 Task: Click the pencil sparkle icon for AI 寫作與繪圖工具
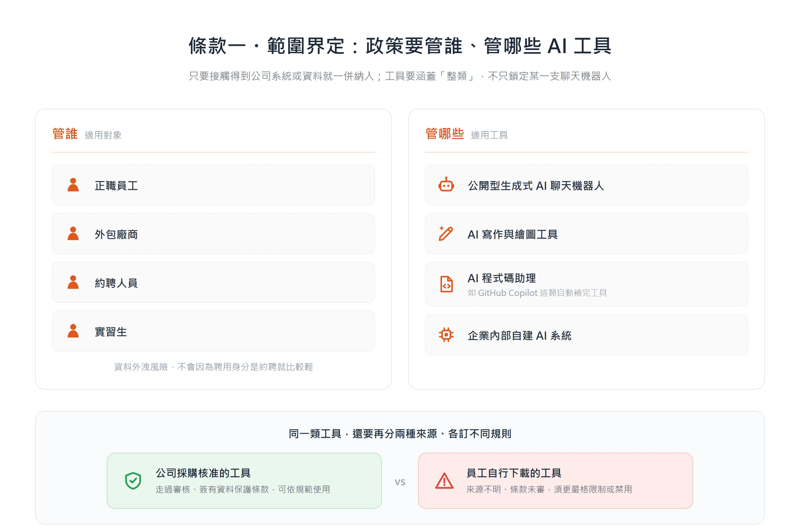pos(446,234)
